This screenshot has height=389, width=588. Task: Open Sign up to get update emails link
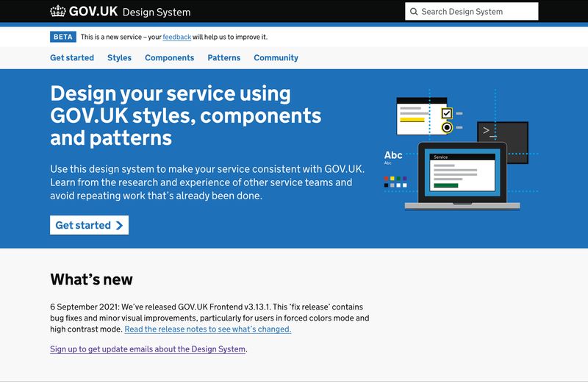(148, 349)
